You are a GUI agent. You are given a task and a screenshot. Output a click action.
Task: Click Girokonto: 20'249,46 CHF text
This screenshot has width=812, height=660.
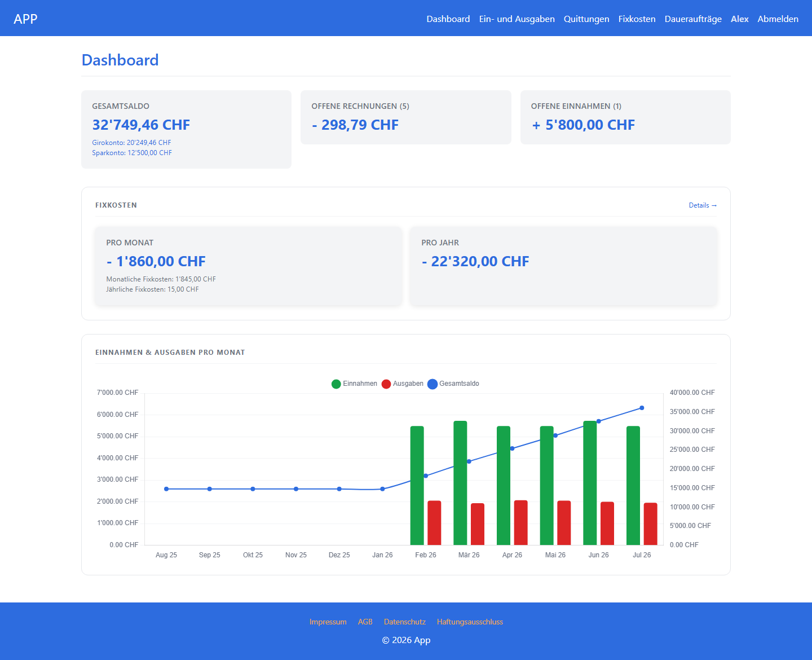click(x=131, y=143)
